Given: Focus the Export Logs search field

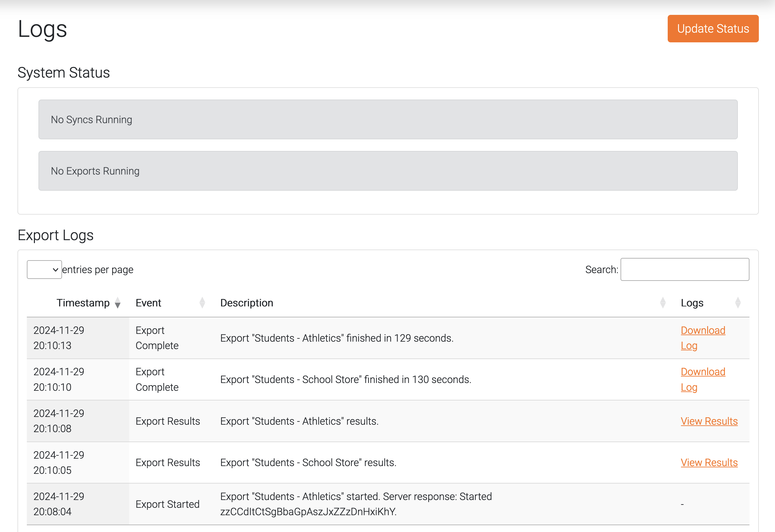Looking at the screenshot, I should point(685,270).
